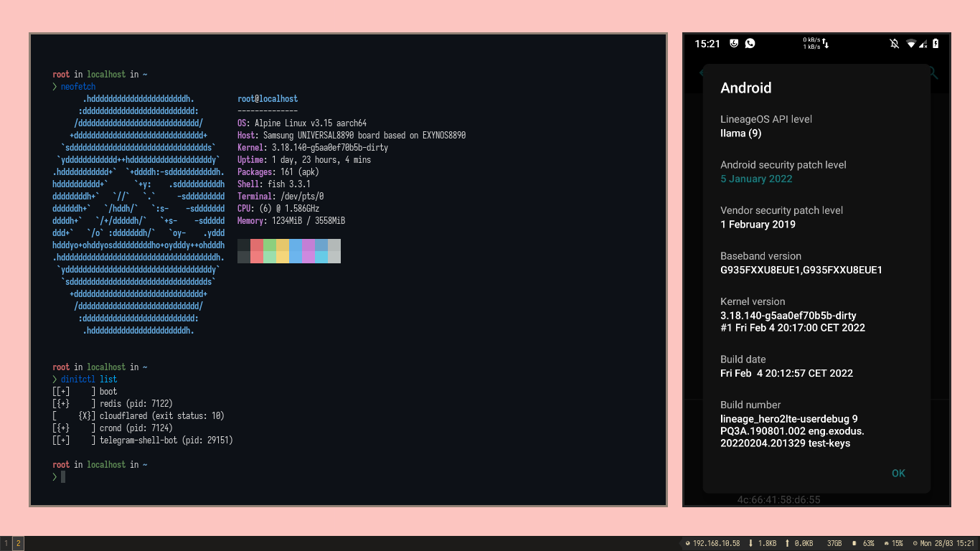Click the search magnifier icon behind the dialog
The image size is (980, 551).
933,72
